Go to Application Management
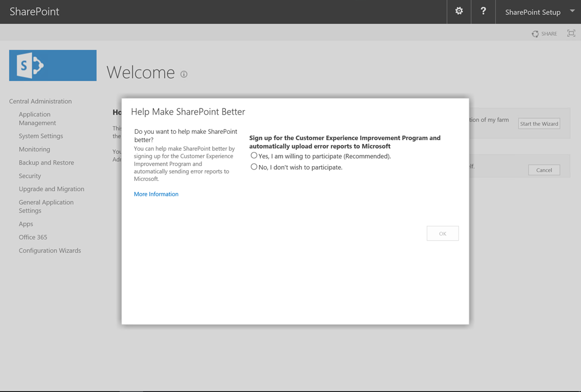The height and width of the screenshot is (392, 581). (x=37, y=119)
